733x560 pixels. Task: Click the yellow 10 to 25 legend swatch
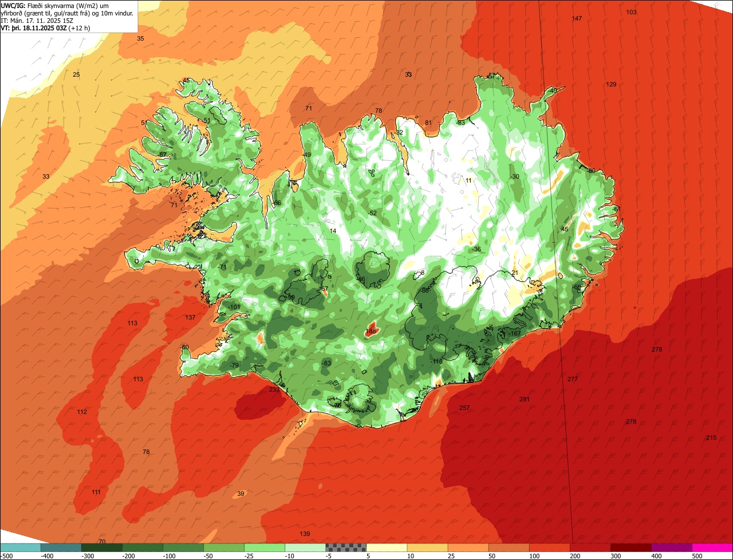click(x=427, y=547)
